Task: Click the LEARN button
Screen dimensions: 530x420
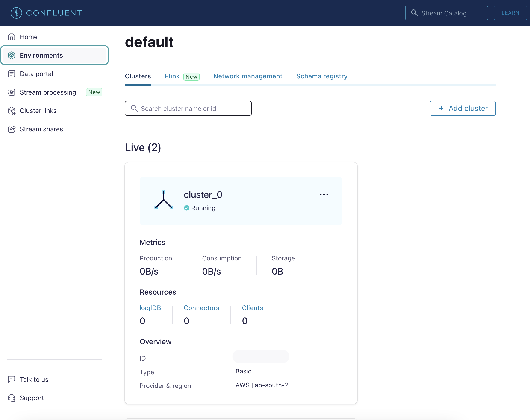Action: [510, 13]
